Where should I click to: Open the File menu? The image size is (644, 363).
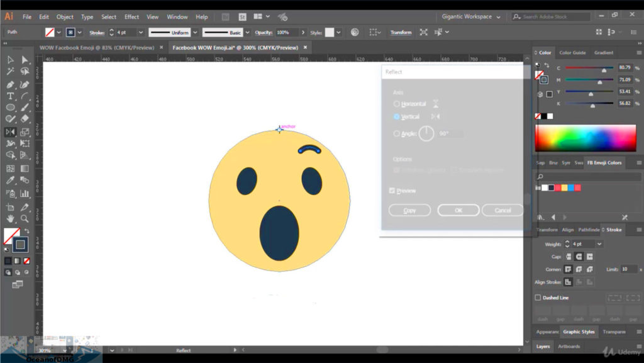(x=27, y=17)
